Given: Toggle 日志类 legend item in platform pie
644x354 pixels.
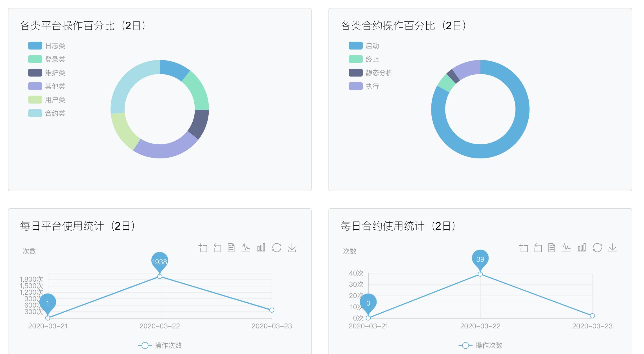Looking at the screenshot, I should point(55,46).
